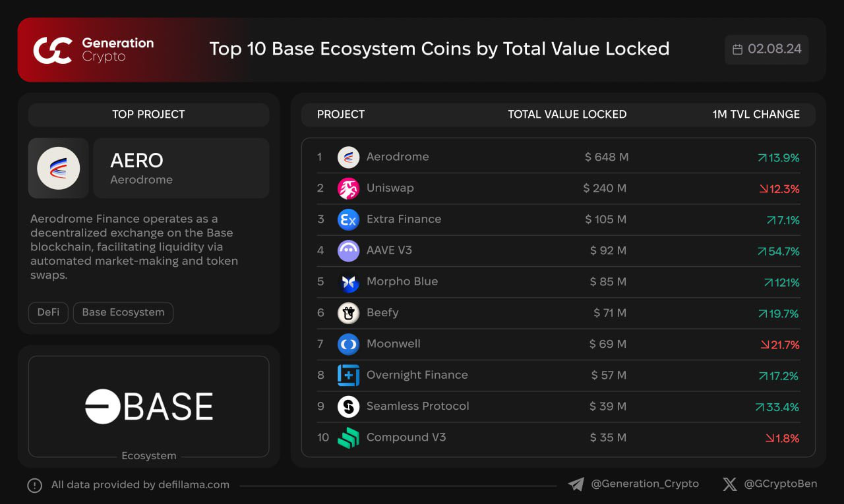Screen dimensions: 844x504
Task: Click the green up arrow next to 121%
Action: coord(768,283)
